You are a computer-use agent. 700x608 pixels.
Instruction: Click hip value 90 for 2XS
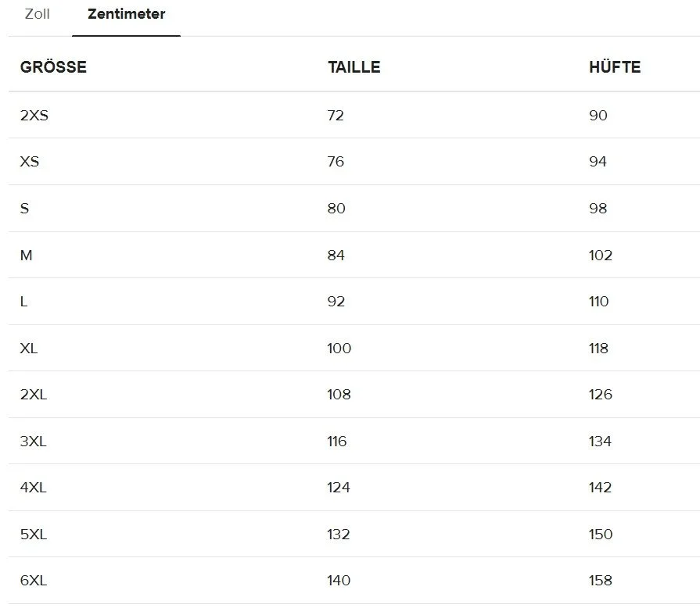click(598, 115)
